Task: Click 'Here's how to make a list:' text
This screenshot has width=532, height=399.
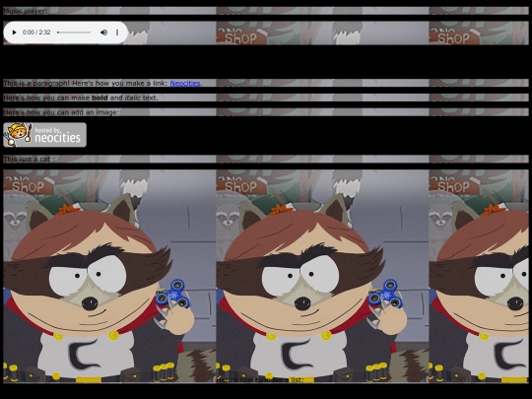Action: pyautogui.click(x=260, y=379)
